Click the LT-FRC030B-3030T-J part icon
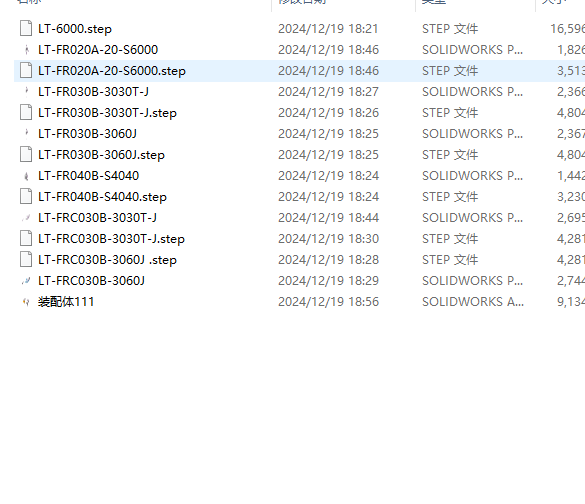This screenshot has width=585, height=504. [x=26, y=218]
